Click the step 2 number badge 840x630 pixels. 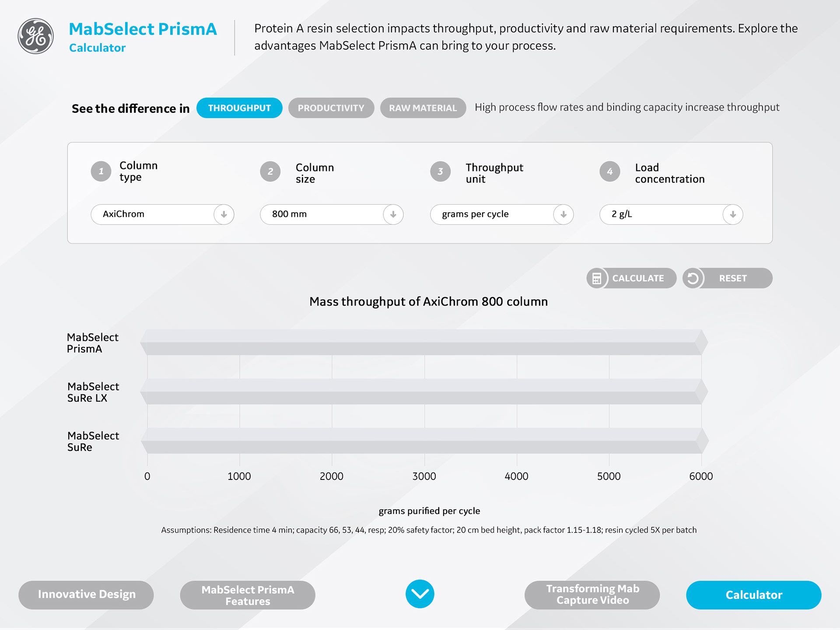270,171
